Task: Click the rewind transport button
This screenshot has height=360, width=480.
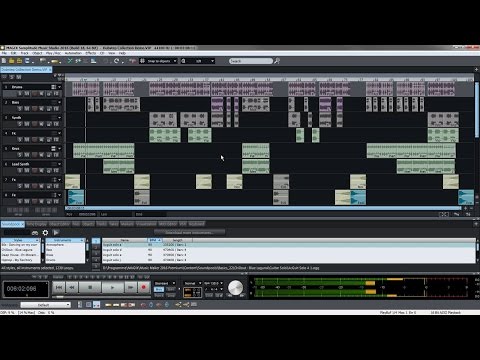Action: click(72, 287)
